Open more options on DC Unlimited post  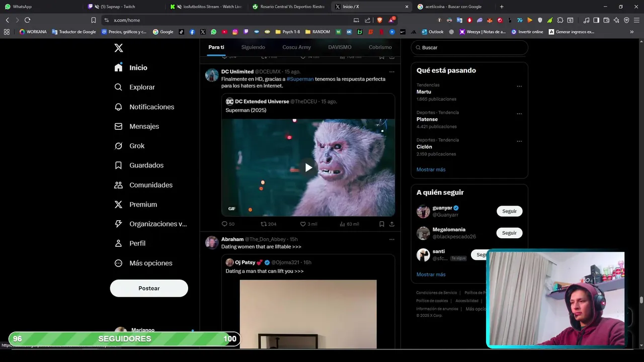[391, 71]
